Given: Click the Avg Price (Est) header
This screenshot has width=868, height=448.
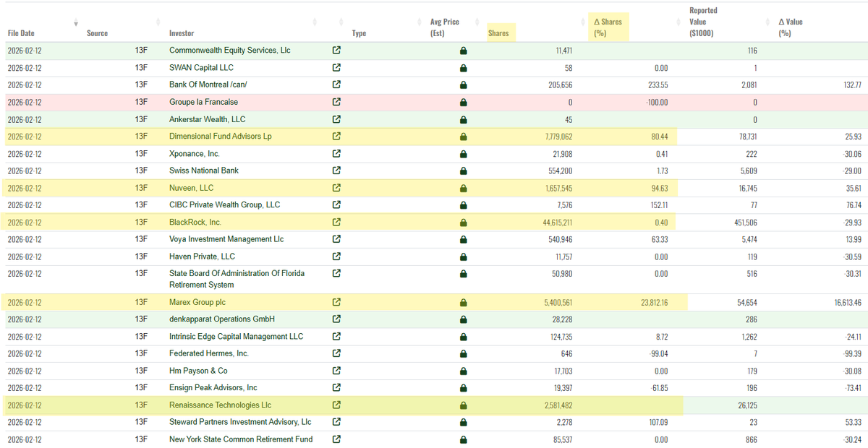Looking at the screenshot, I should point(445,27).
